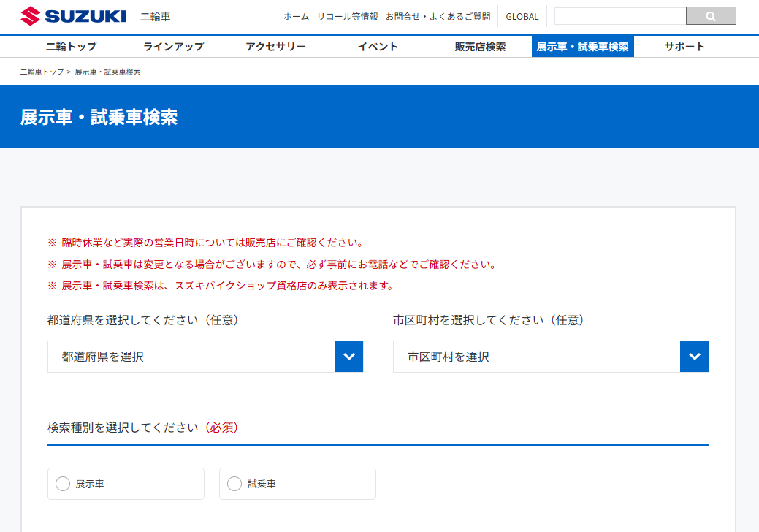Click the search magnifier icon

(709, 15)
